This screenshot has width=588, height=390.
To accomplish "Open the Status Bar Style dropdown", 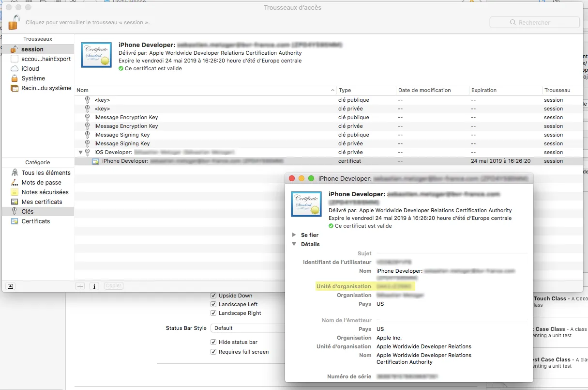I will tap(248, 328).
